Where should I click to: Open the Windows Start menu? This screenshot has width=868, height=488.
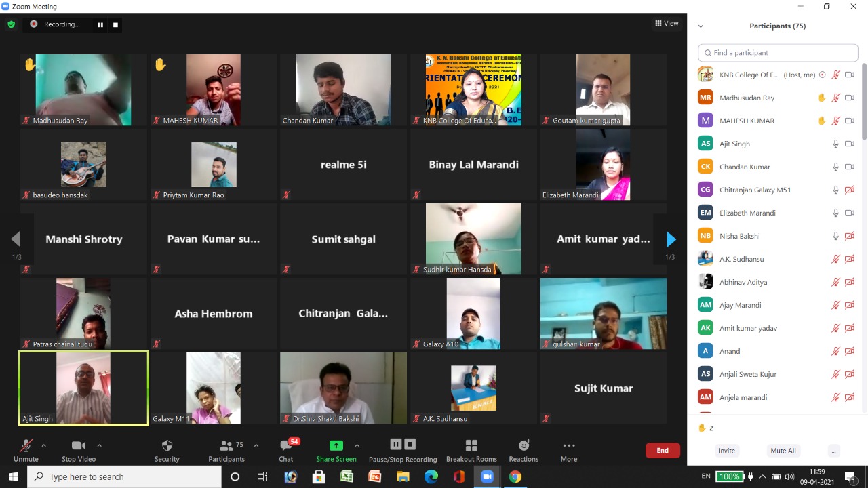click(13, 476)
